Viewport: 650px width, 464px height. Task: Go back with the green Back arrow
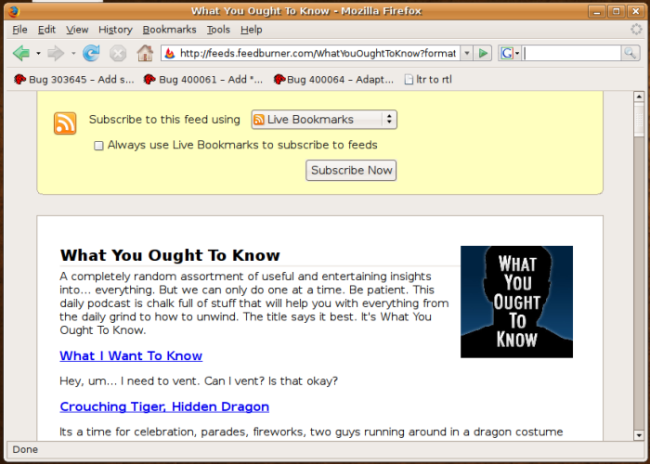[x=21, y=53]
